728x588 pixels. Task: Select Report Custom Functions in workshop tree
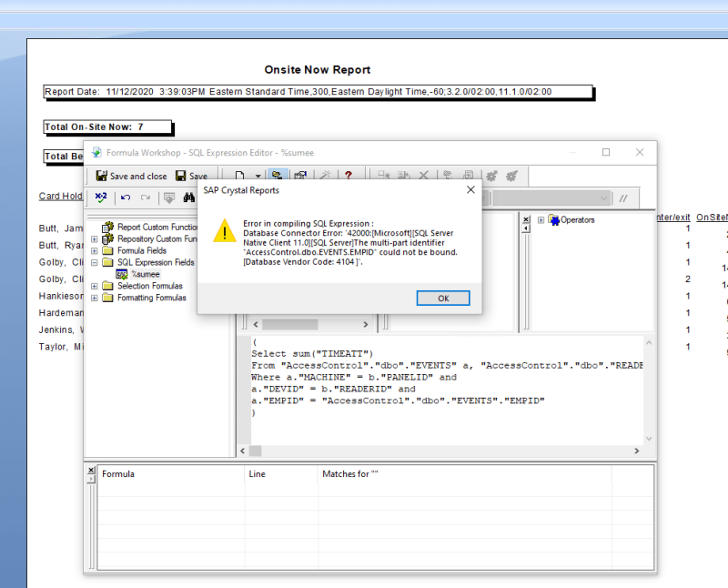pos(157,228)
